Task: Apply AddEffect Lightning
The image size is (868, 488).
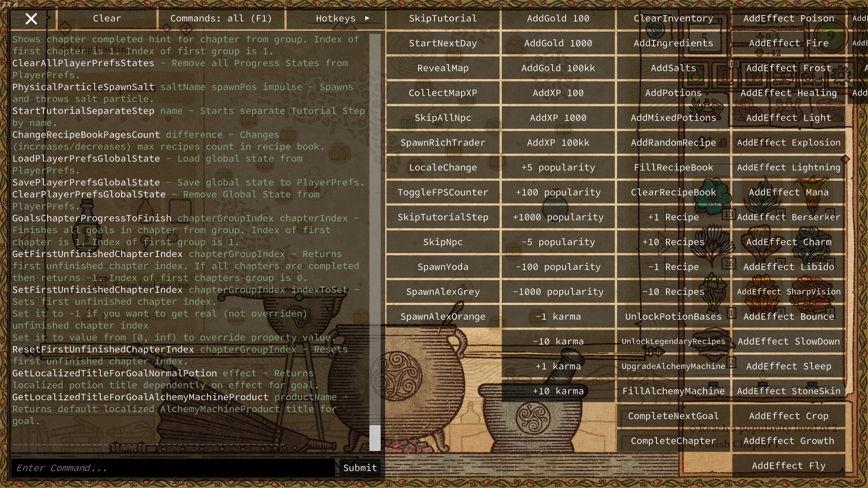Action: [x=788, y=167]
